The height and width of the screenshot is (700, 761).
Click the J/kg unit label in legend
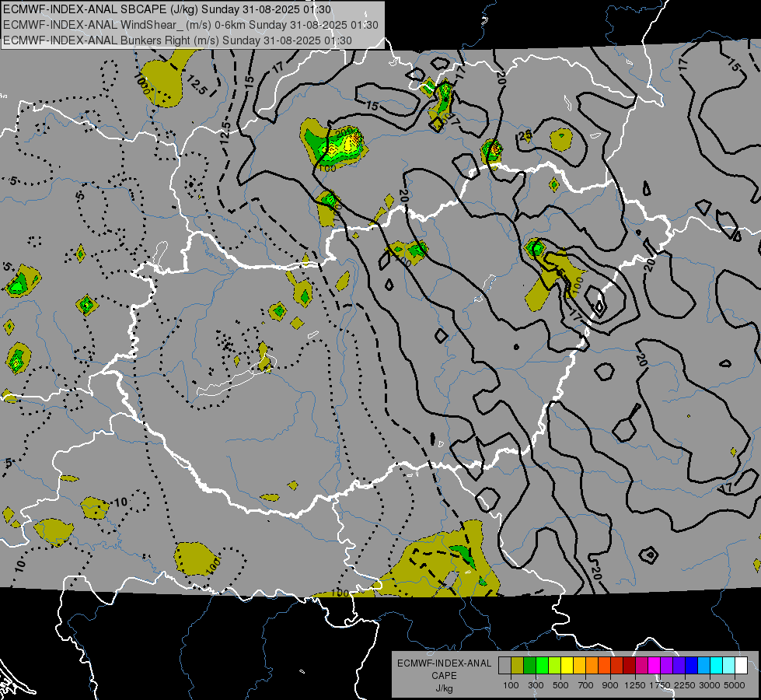(x=444, y=688)
